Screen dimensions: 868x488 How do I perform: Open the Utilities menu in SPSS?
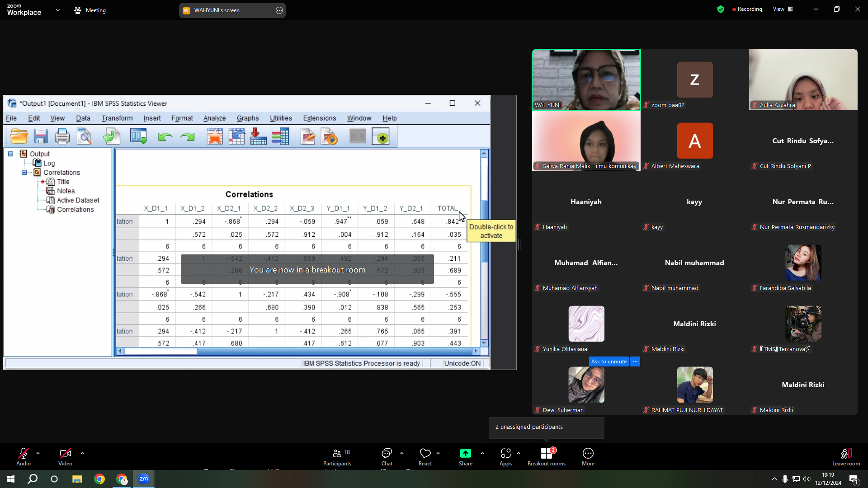pyautogui.click(x=281, y=118)
